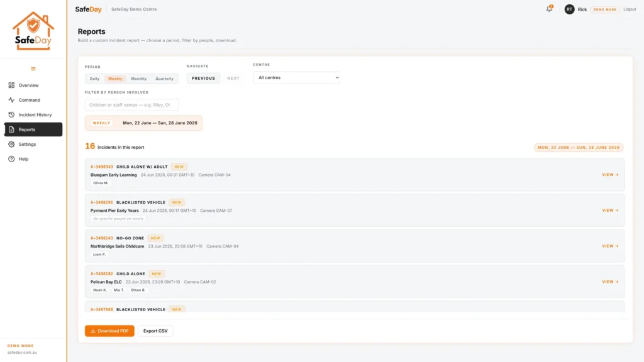Select Reports in the sidebar
The height and width of the screenshot is (362, 644).
tap(33, 129)
